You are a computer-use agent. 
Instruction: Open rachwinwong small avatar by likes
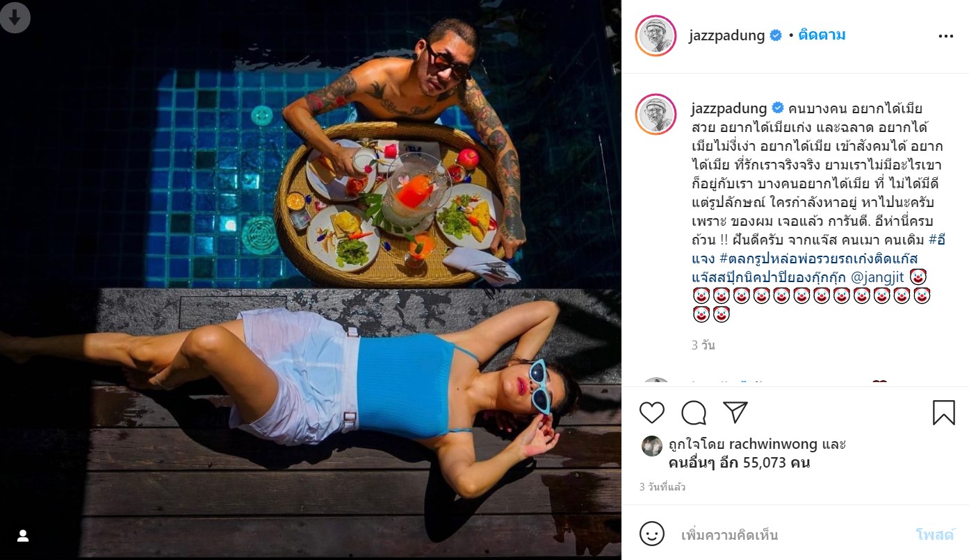[x=651, y=446]
